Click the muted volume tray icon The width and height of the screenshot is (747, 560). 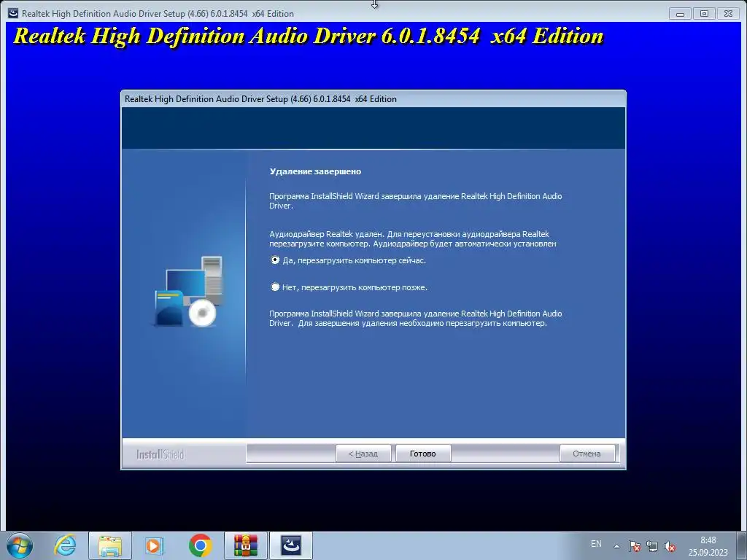pyautogui.click(x=670, y=546)
